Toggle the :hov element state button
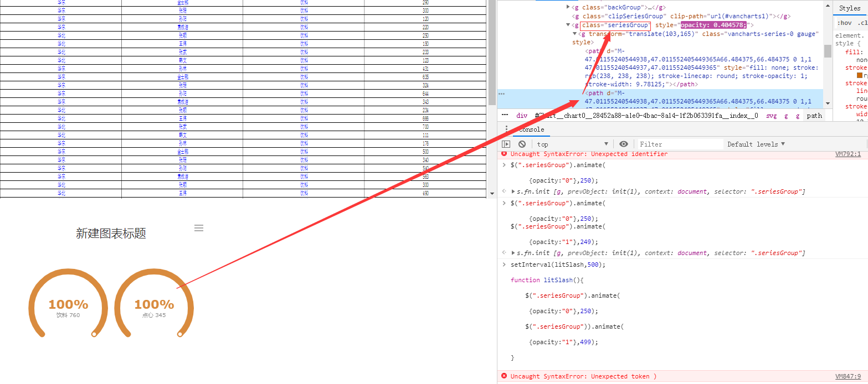 tap(845, 23)
